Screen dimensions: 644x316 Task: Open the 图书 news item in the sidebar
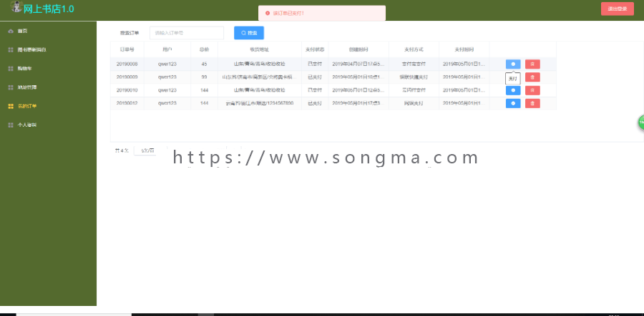48,49
